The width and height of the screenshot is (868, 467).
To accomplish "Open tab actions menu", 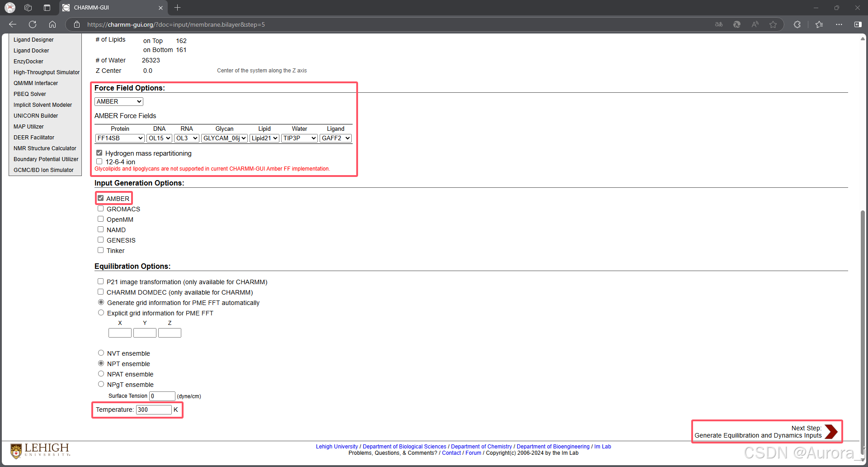I will 47,8.
